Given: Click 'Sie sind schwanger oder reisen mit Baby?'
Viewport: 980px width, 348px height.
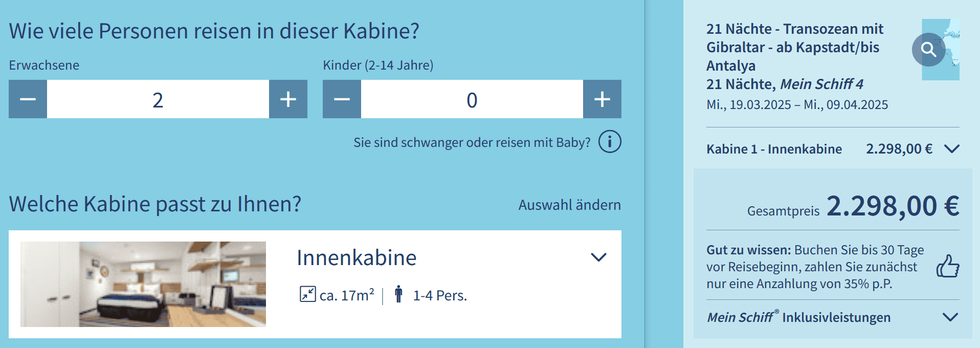Looking at the screenshot, I should (472, 142).
